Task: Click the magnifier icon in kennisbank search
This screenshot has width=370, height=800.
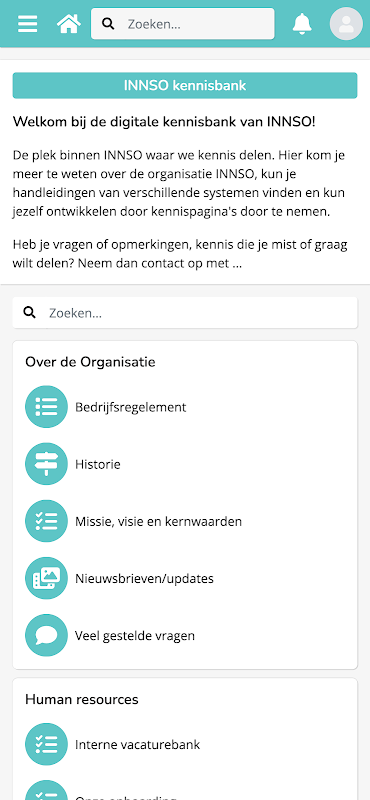Action: click(x=30, y=313)
